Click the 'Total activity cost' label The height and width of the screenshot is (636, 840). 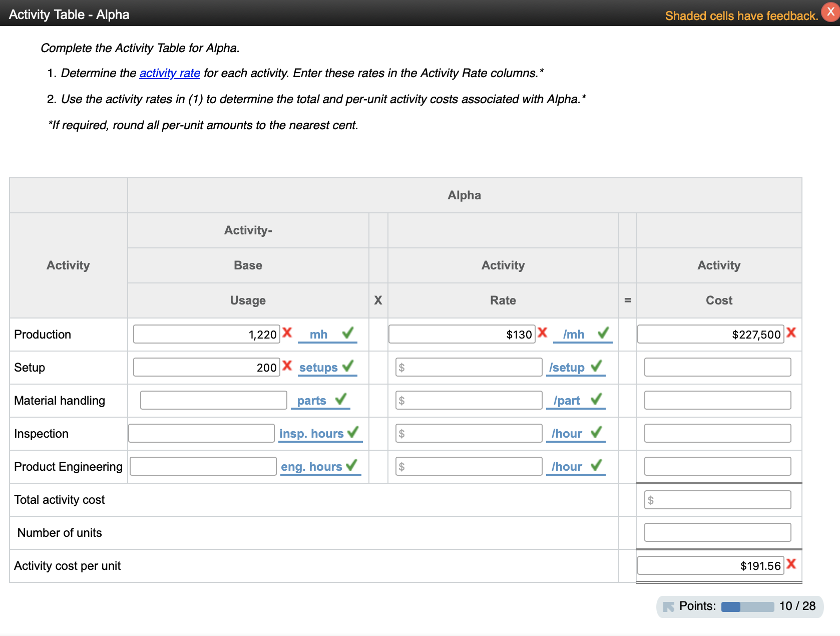[x=60, y=500]
